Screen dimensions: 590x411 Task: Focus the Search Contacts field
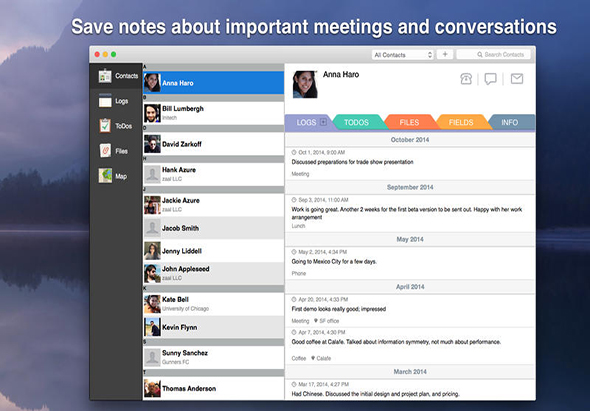(x=494, y=55)
